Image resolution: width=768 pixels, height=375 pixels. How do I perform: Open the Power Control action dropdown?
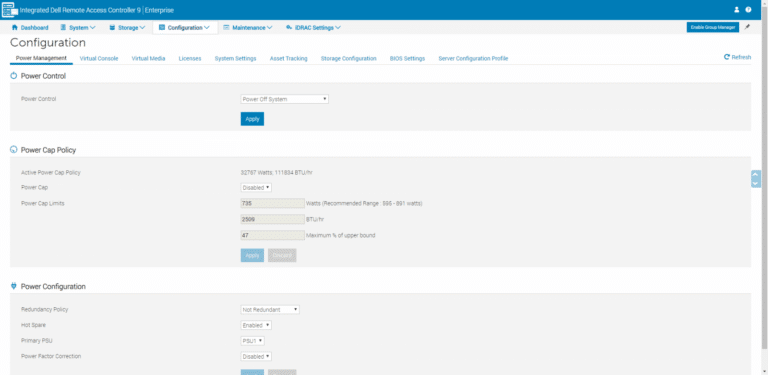(x=285, y=99)
